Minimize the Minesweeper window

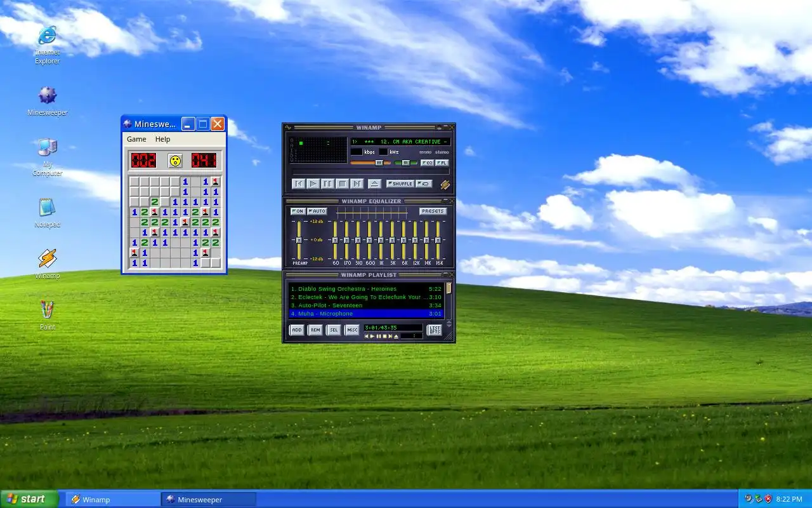[x=188, y=124]
